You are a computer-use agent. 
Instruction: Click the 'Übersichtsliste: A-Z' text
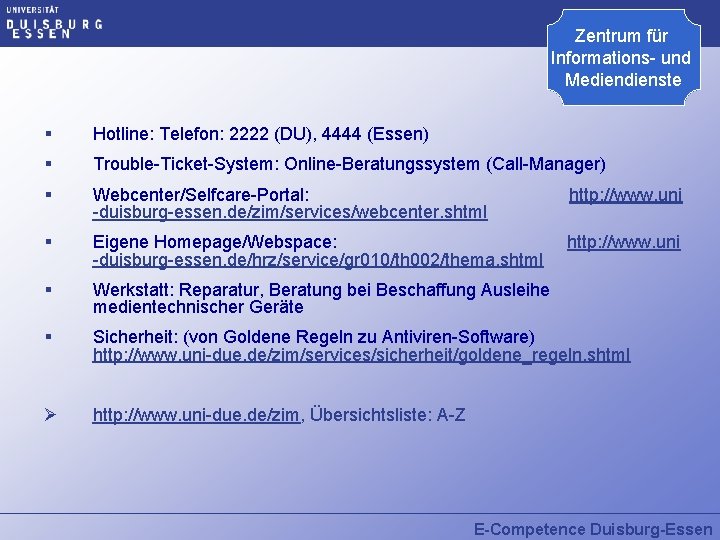pos(388,415)
